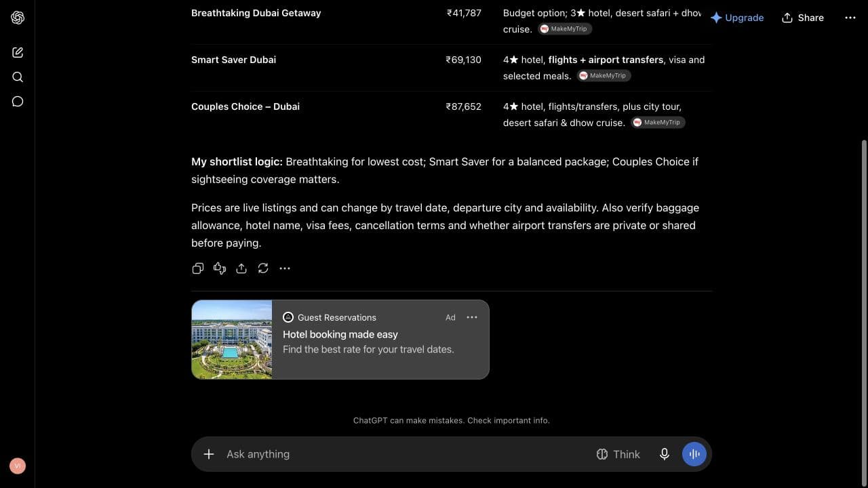
Task: Click the ChatGPT logo in the sidebar
Action: 18,18
